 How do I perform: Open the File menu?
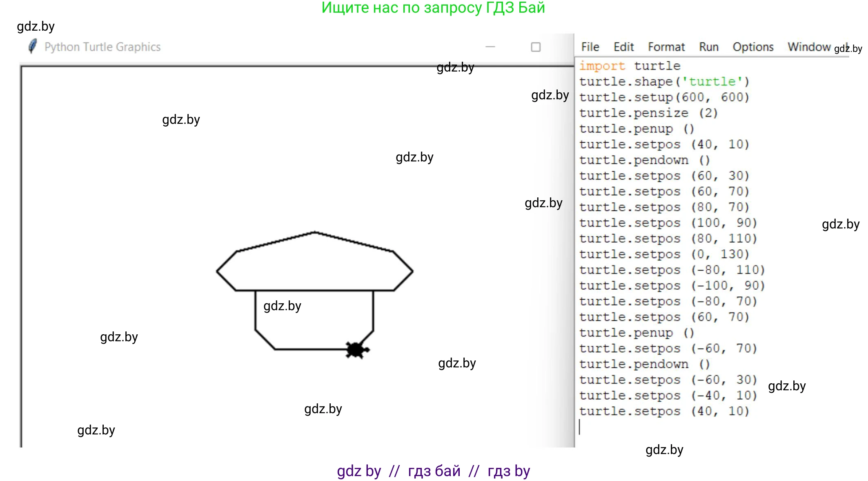tap(590, 47)
